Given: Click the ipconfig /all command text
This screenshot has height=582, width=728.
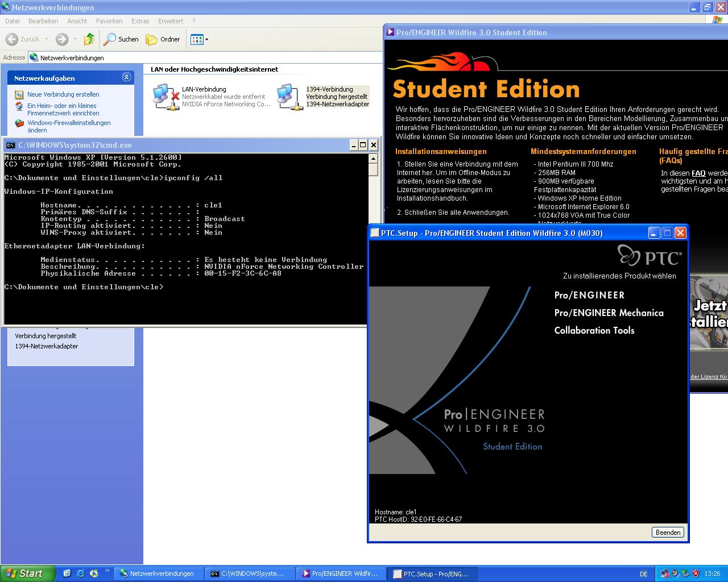Looking at the screenshot, I should [x=193, y=178].
